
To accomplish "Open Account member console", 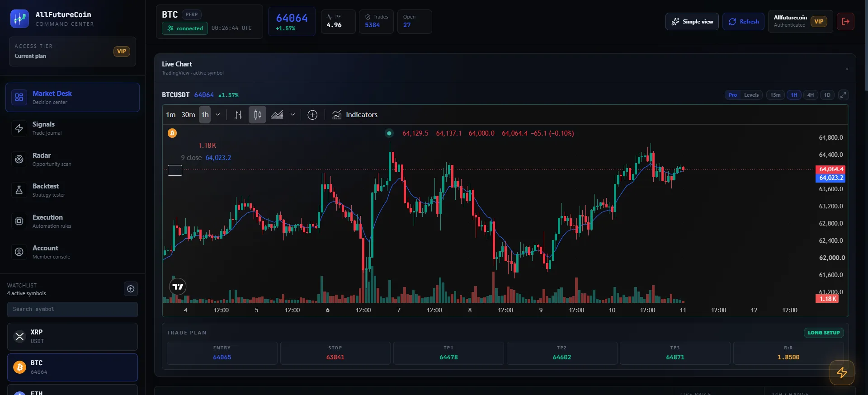I will (72, 252).
